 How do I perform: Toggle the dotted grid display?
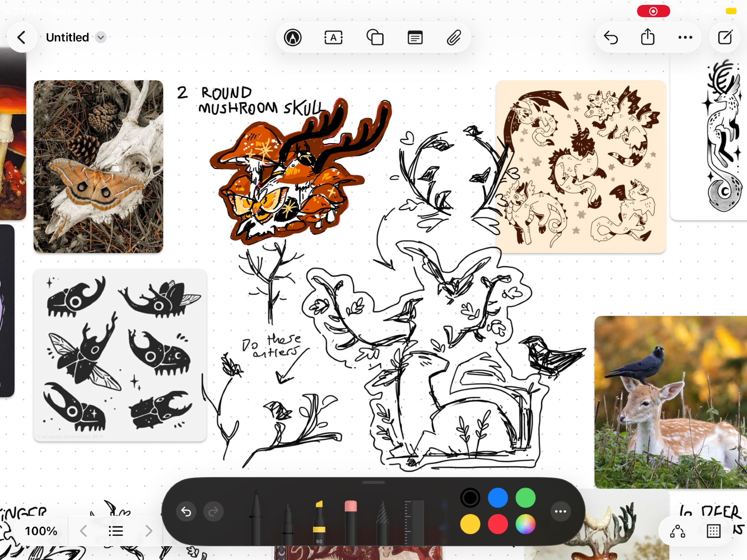click(x=713, y=531)
